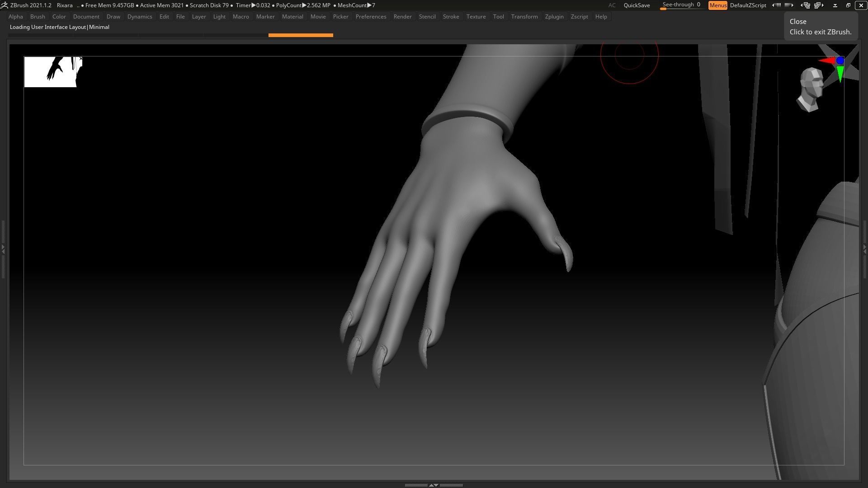Expand the right tray divider
This screenshot has width=868, height=488.
click(865, 249)
